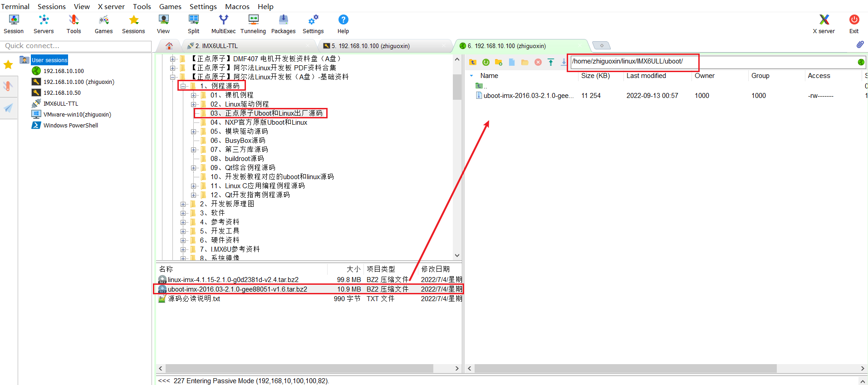
Task: Expand the 07、第三方库源码 folder
Action: tap(194, 150)
